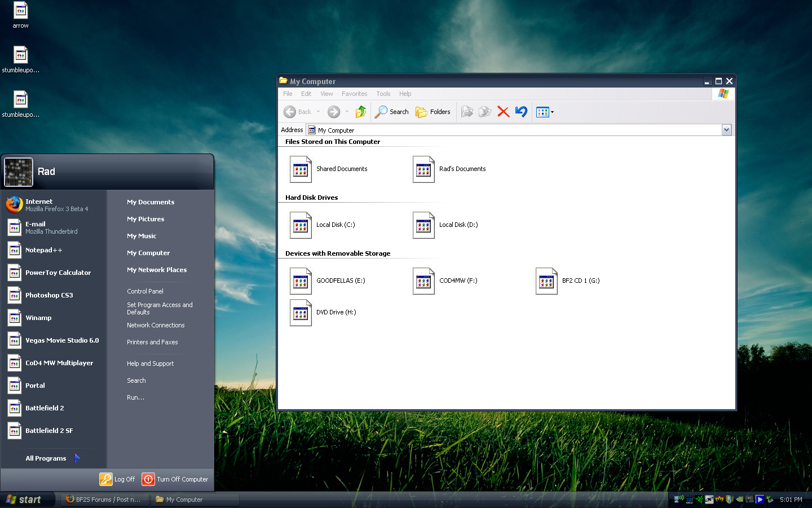Click the Back button in My Computer
The width and height of the screenshot is (812, 508).
298,112
